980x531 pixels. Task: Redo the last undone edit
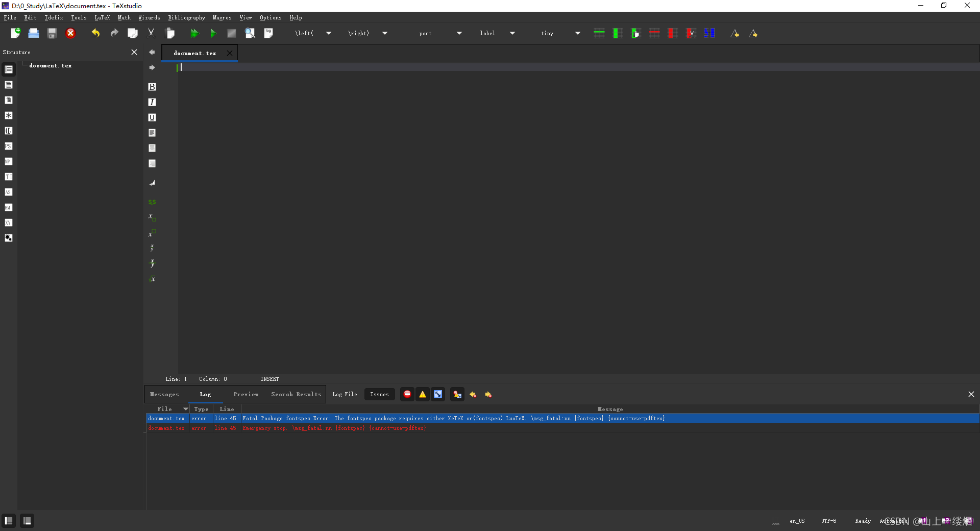pos(114,33)
